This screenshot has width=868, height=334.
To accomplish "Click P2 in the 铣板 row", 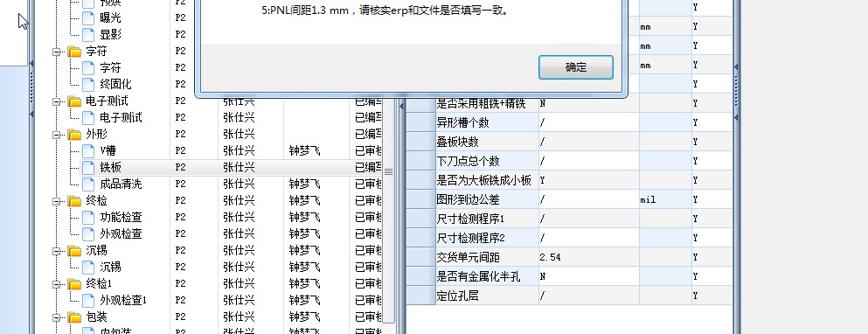I will 180,167.
